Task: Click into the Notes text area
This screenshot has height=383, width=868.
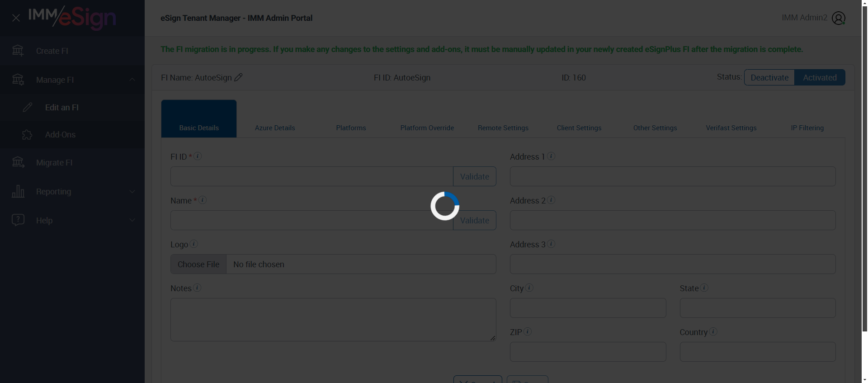Action: tap(333, 320)
